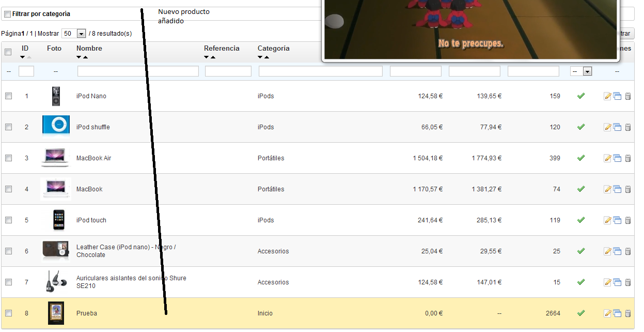Image resolution: width=644 pixels, height=332 pixels.
Task: Open the MacBook Air product name
Action: [93, 158]
